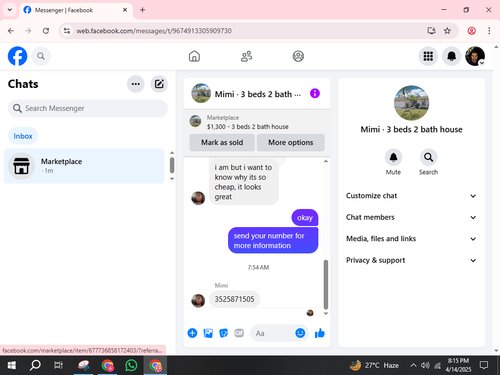Open Chrome profile icon in toolbar
The width and height of the screenshot is (500, 375).
point(471,31)
